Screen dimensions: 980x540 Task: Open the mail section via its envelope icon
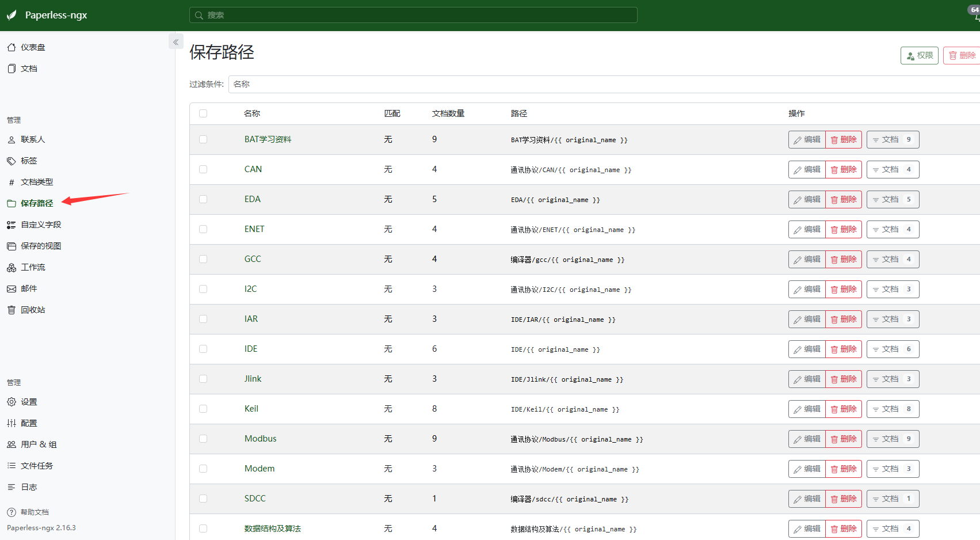pos(12,288)
